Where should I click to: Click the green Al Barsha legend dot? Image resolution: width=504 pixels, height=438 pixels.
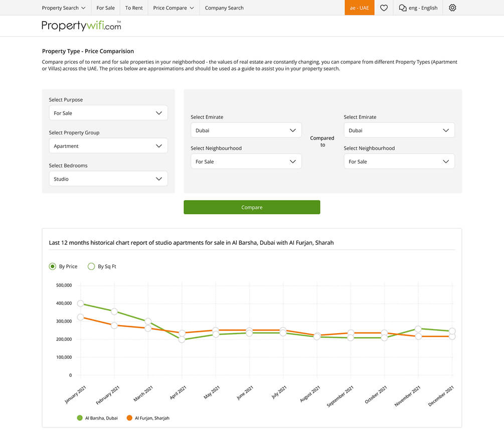point(80,418)
